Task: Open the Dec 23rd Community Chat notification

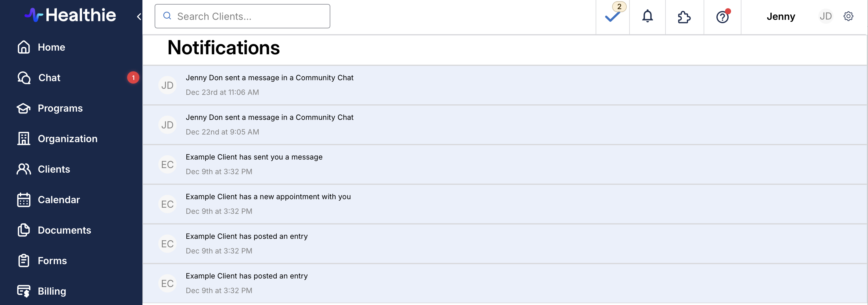Action: point(269,84)
